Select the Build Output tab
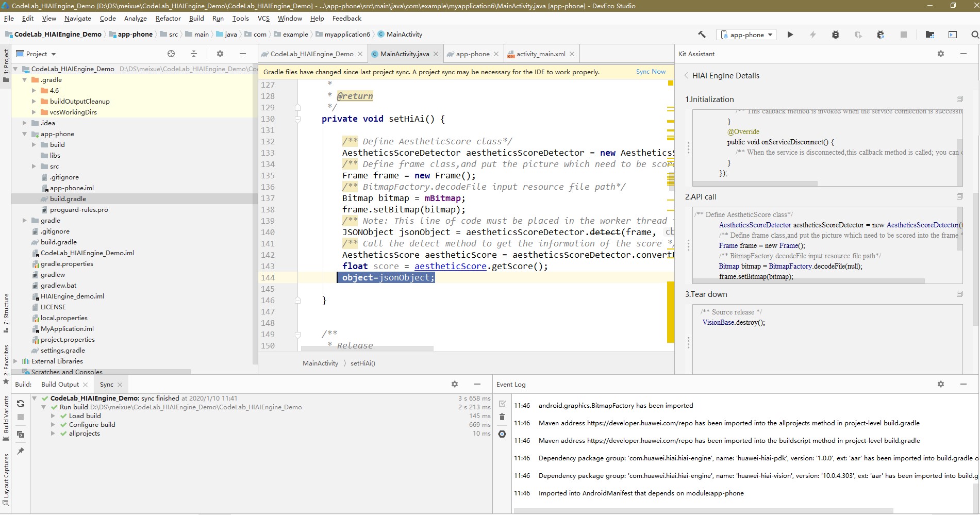The height and width of the screenshot is (515, 980). 60,385
